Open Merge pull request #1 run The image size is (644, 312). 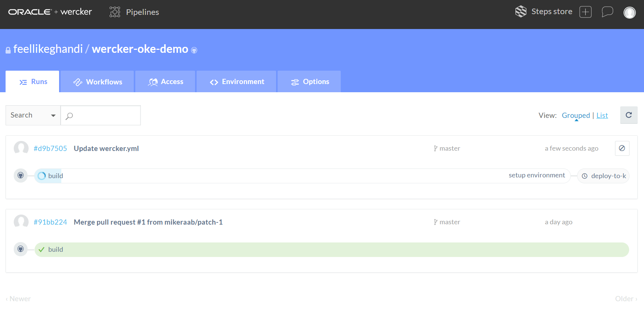click(x=148, y=222)
